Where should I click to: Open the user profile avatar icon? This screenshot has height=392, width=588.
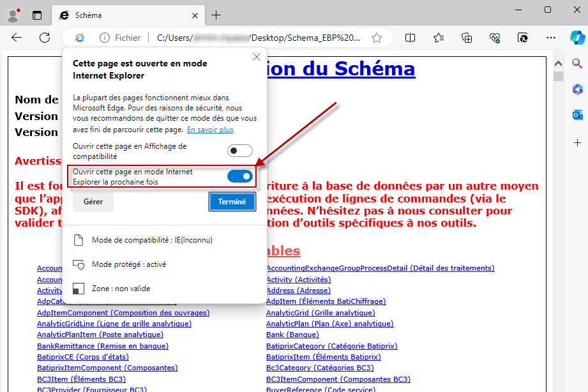[x=13, y=15]
